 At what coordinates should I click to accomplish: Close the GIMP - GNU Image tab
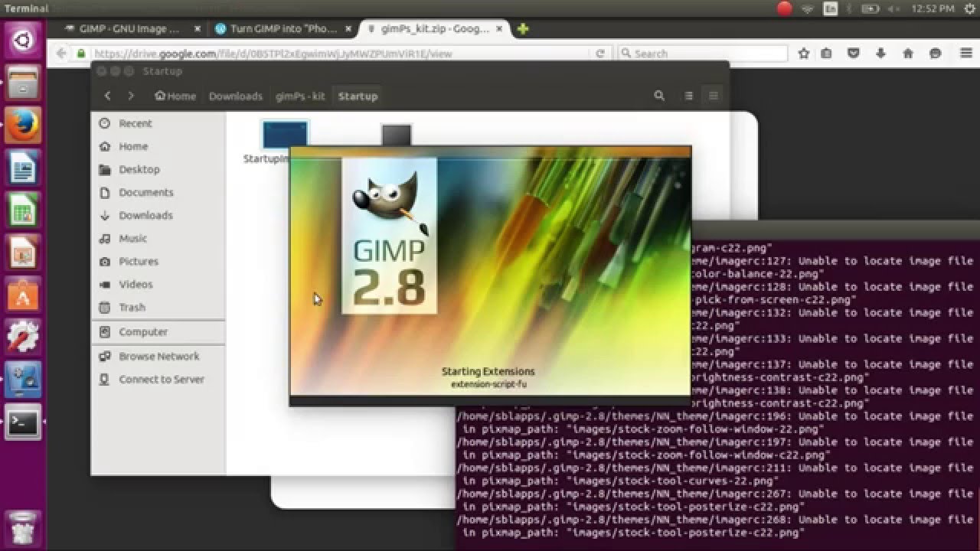tap(198, 29)
